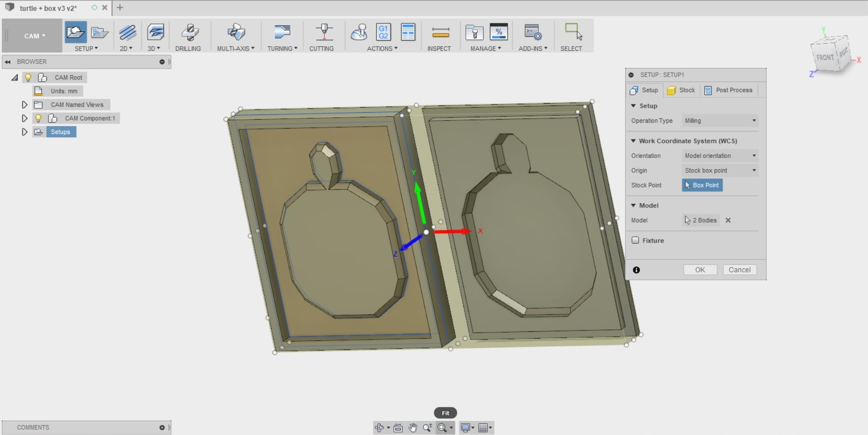
Task: Click the Task Manager percent icon
Action: [498, 33]
